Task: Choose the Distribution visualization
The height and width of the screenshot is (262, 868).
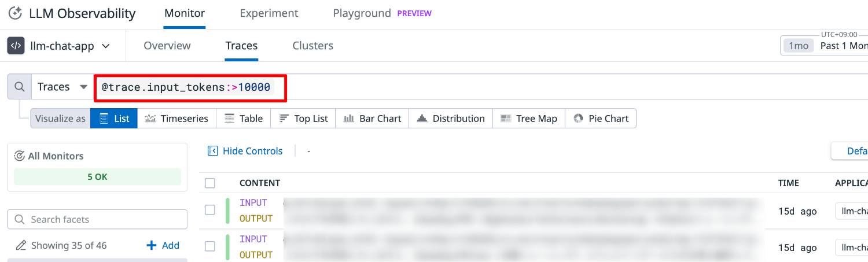Action: tap(450, 119)
